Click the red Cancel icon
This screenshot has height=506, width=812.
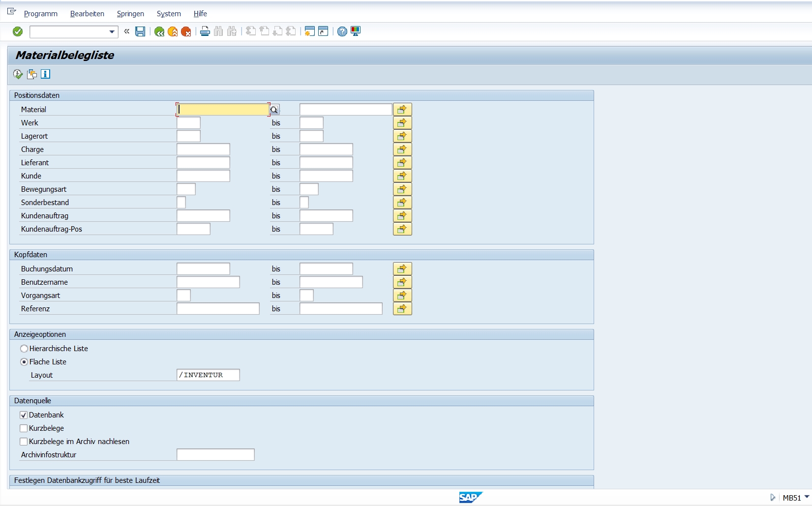(x=186, y=31)
